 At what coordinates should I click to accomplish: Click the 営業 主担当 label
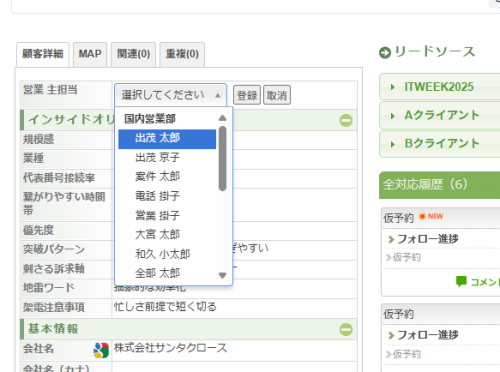coord(50,90)
